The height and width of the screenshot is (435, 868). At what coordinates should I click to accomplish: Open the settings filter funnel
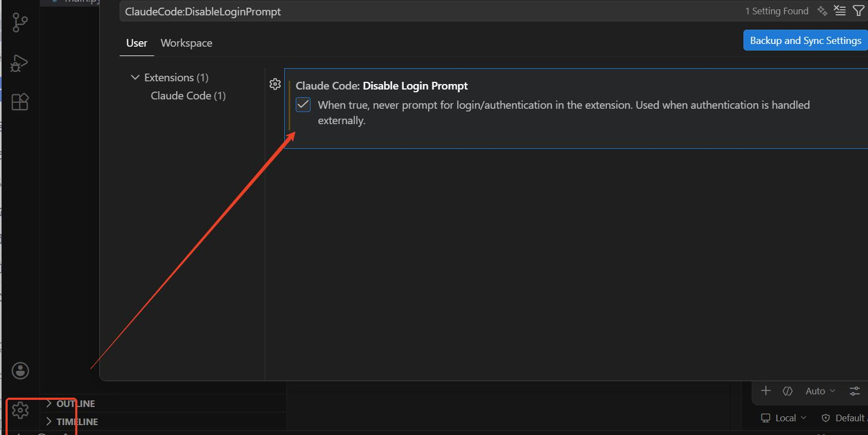pos(858,11)
